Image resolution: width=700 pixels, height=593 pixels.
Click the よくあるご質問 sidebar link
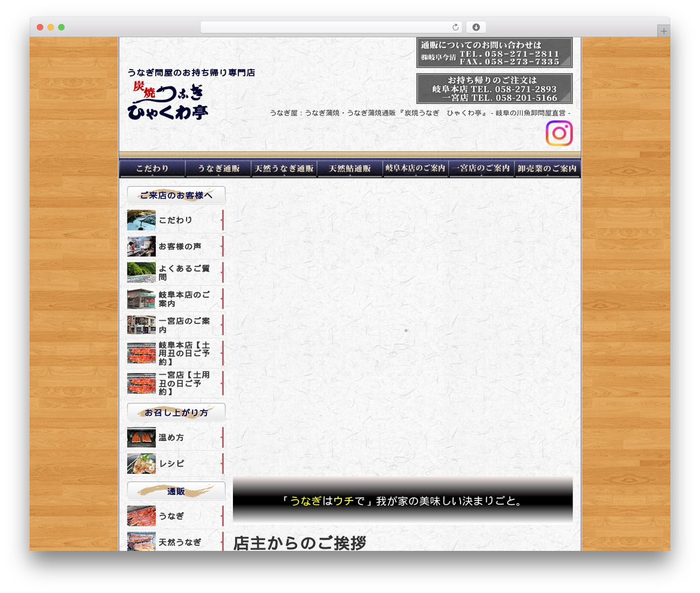pyautogui.click(x=184, y=272)
